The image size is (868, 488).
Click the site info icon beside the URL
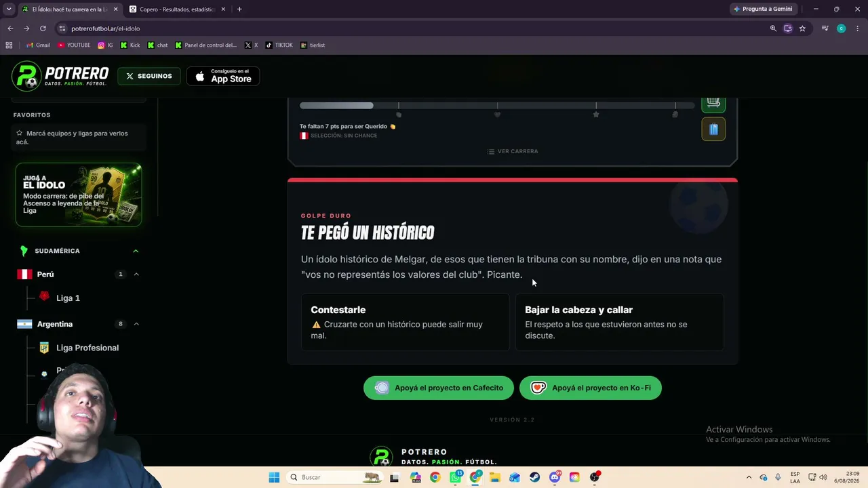coord(62,28)
